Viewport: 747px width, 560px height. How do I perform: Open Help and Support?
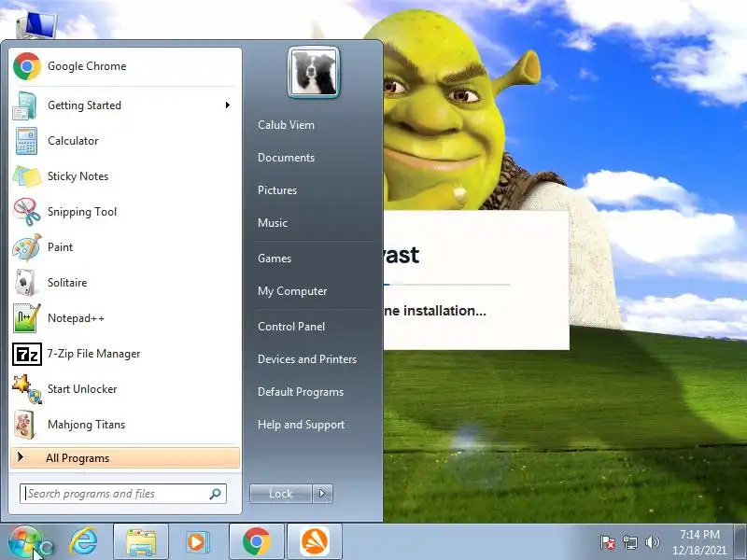coord(301,425)
